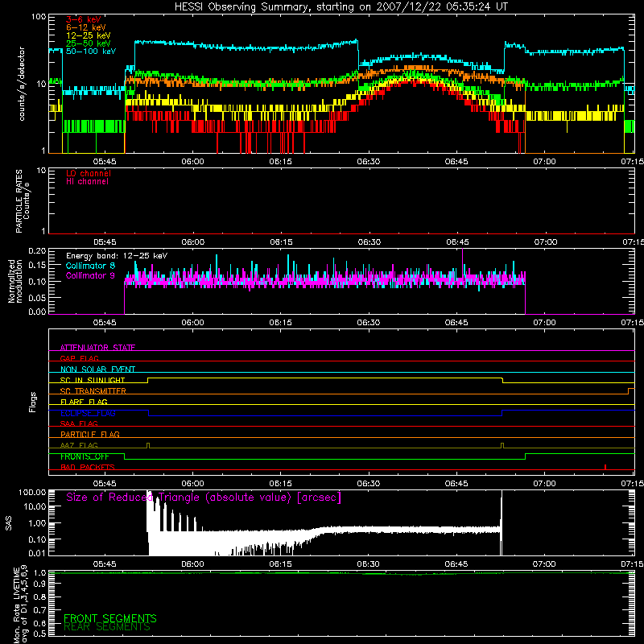Click the 0.15 tick on modulation axis
Screen dimensions: 644x644
pyautogui.click(x=37, y=266)
